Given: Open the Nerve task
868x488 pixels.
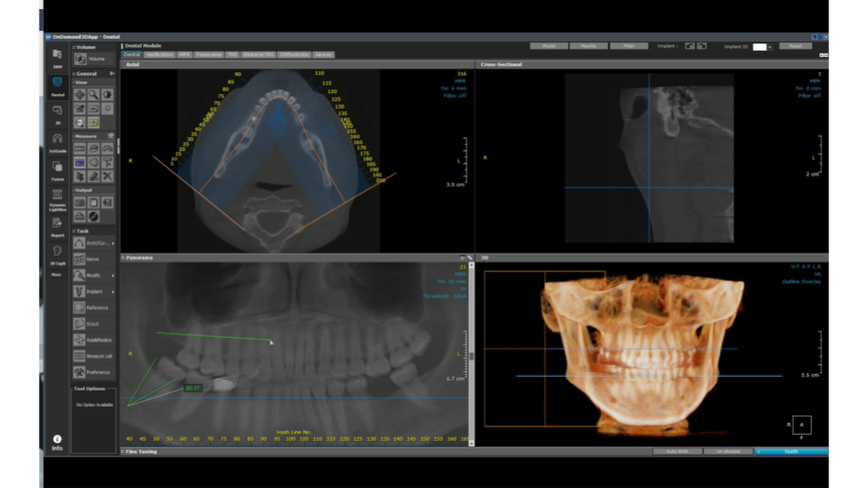Looking at the screenshot, I should tap(93, 259).
